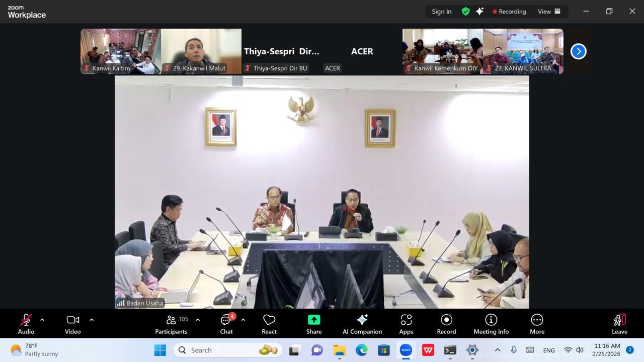Screen dimensions: 644x362
Task: Show next participants with blue arrow
Action: pyautogui.click(x=578, y=51)
